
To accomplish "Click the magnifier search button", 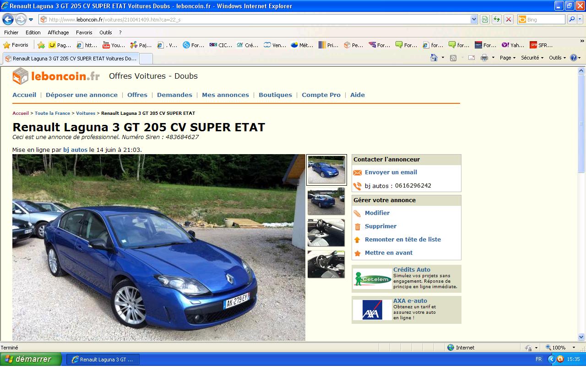I will click(x=571, y=20).
